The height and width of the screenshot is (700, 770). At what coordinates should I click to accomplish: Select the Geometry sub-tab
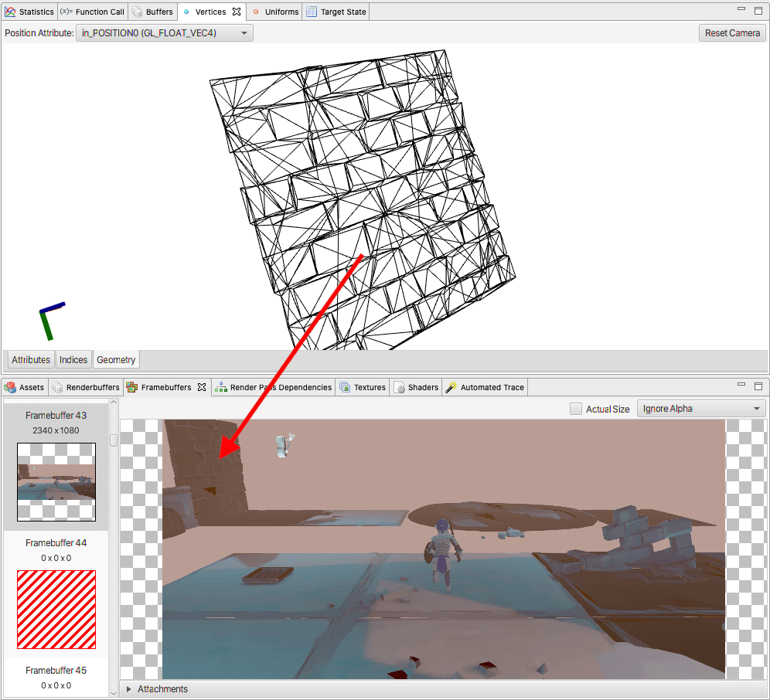pyautogui.click(x=116, y=360)
